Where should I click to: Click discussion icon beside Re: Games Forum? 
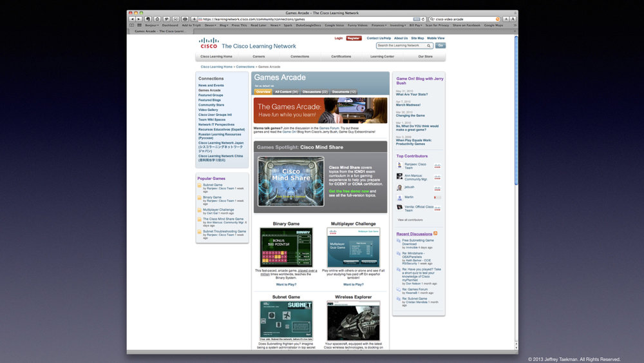click(x=399, y=290)
